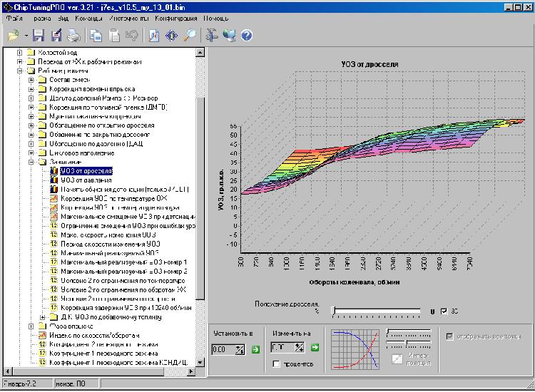Expand the Холостой ход tree folder
Image resolution: width=535 pixels, height=392 pixels.
(20, 53)
